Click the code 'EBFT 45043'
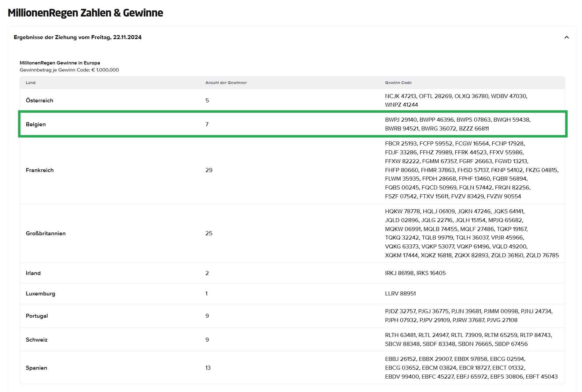The height and width of the screenshot is (392, 582). [542, 377]
